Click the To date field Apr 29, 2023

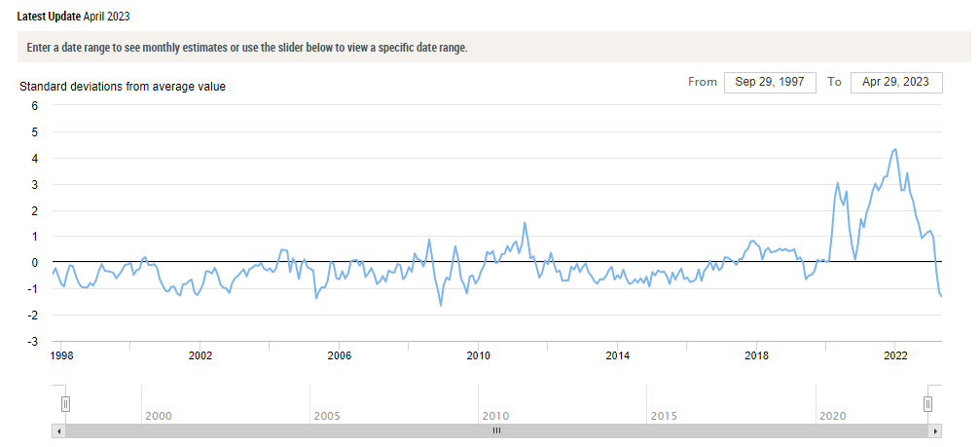[x=896, y=83]
